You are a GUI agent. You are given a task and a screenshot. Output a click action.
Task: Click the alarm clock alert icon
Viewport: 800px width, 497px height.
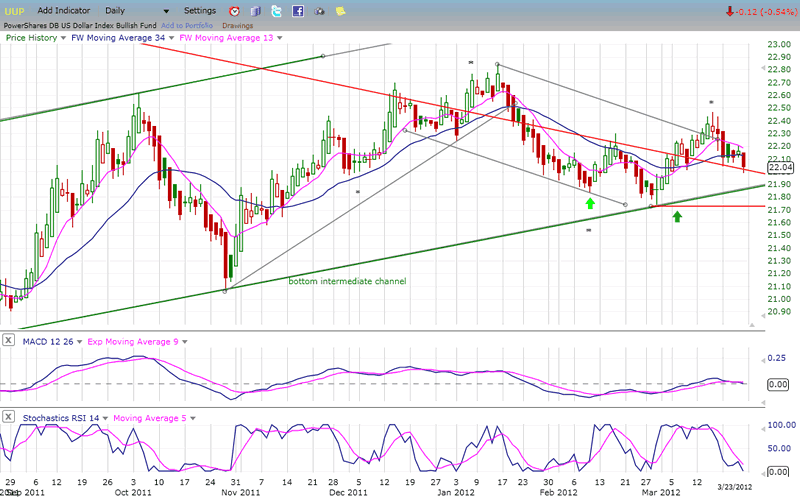tap(233, 11)
